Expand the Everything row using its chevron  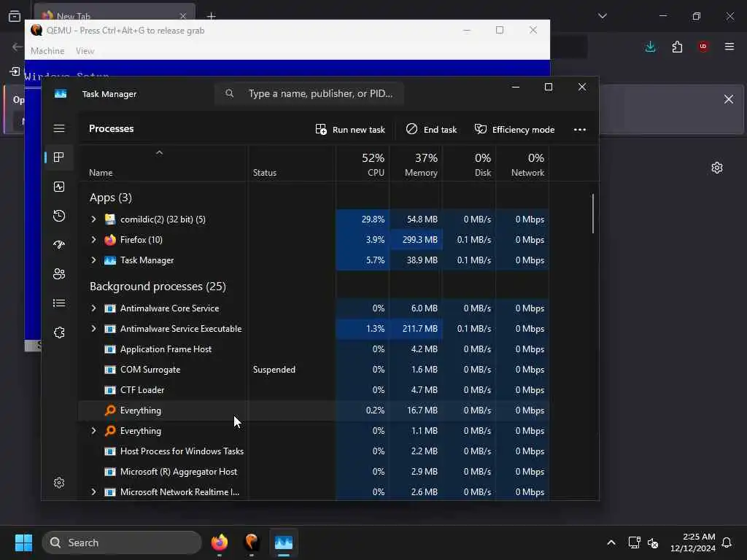tap(94, 431)
